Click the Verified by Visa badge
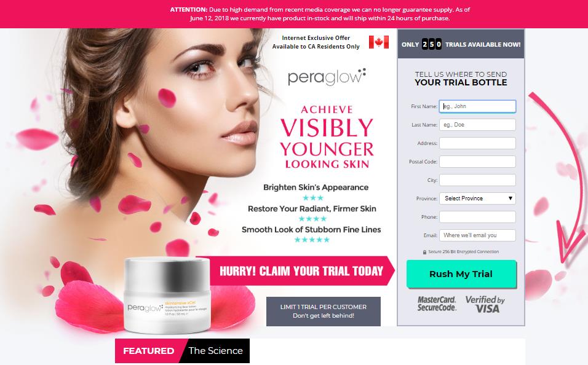The height and width of the screenshot is (365, 588). tap(485, 304)
